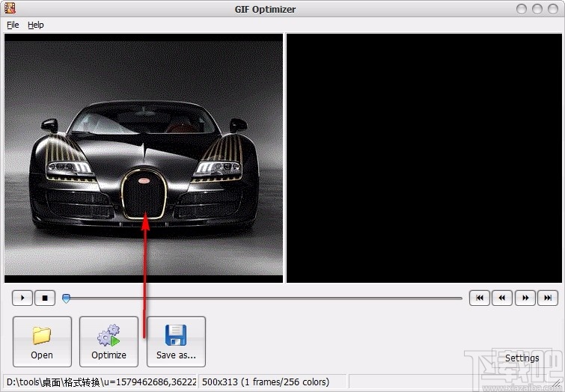Screen dimensions: 565x392
Task: Jump to the last frame
Action: [x=548, y=298]
